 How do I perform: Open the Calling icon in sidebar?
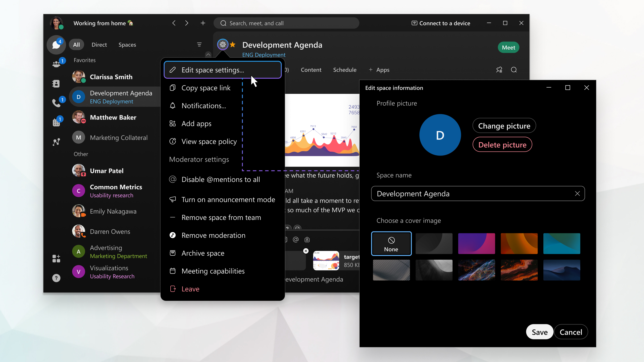[x=56, y=103]
